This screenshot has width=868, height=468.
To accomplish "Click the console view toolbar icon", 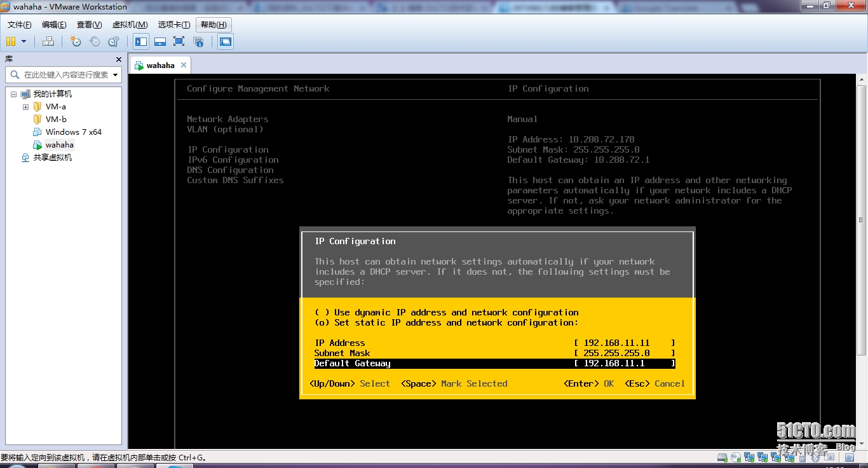I will tap(226, 41).
